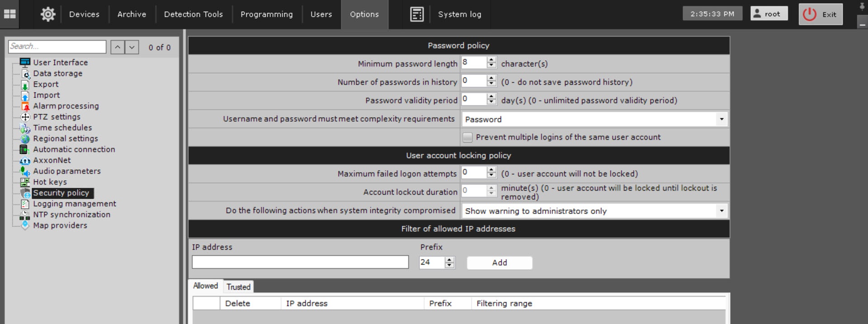The image size is (868, 324).
Task: Add the IP address to filter
Action: click(500, 262)
